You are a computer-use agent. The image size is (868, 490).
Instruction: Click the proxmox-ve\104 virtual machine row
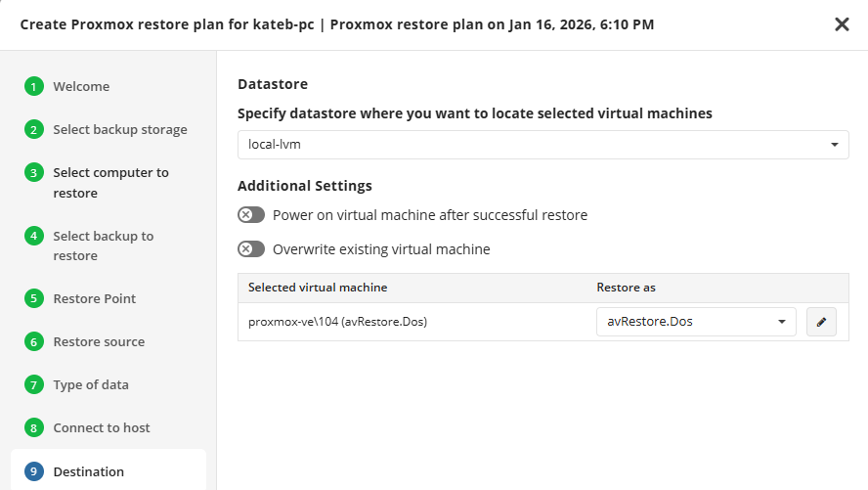337,322
